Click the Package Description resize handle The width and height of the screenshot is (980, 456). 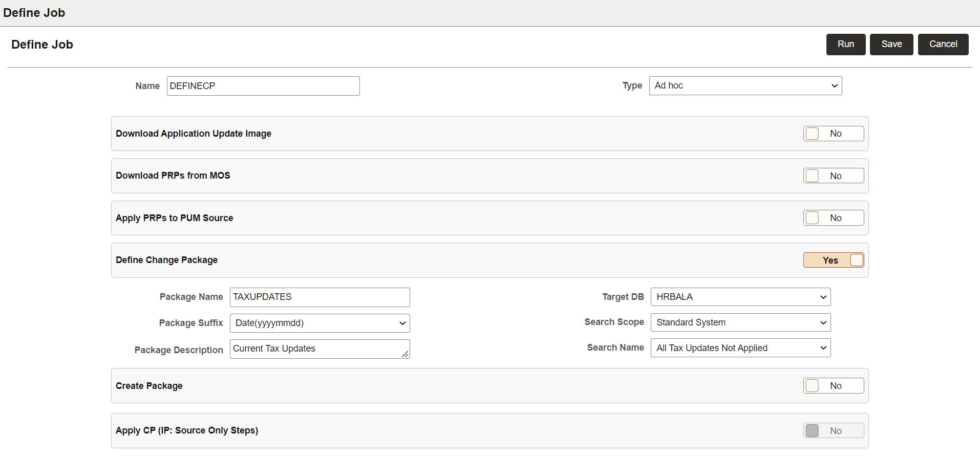tap(405, 354)
